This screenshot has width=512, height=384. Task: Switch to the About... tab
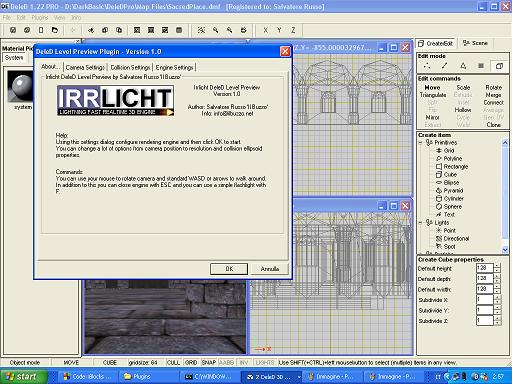(50, 67)
